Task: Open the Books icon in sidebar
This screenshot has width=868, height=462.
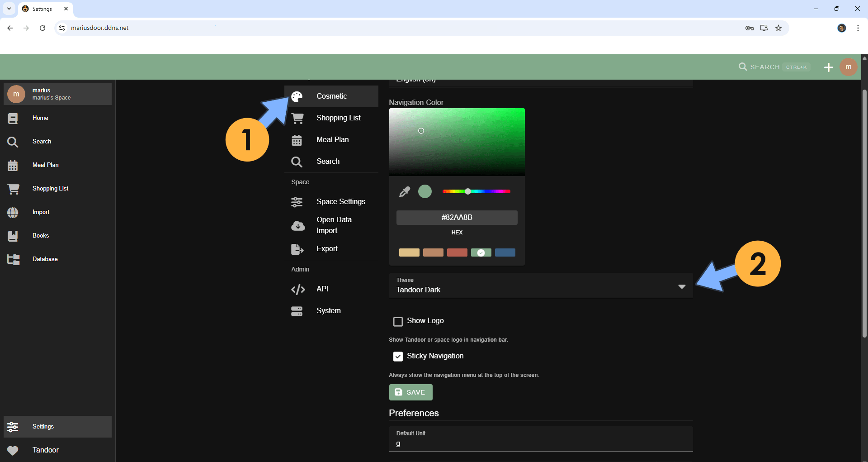Action: (x=13, y=236)
